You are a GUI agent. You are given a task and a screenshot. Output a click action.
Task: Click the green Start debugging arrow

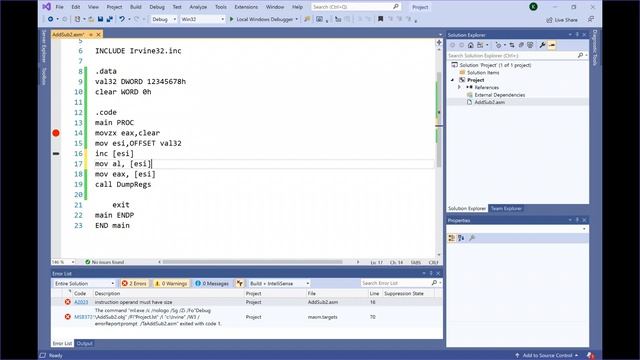click(x=231, y=19)
